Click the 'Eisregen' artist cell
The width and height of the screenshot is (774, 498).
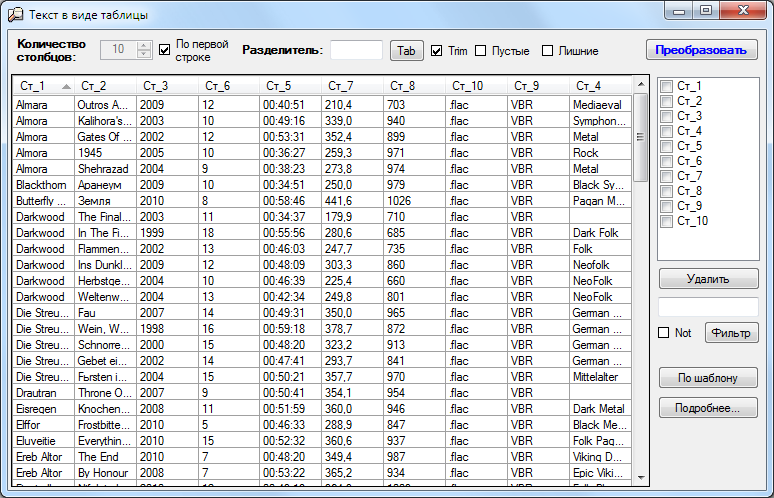[x=44, y=409]
